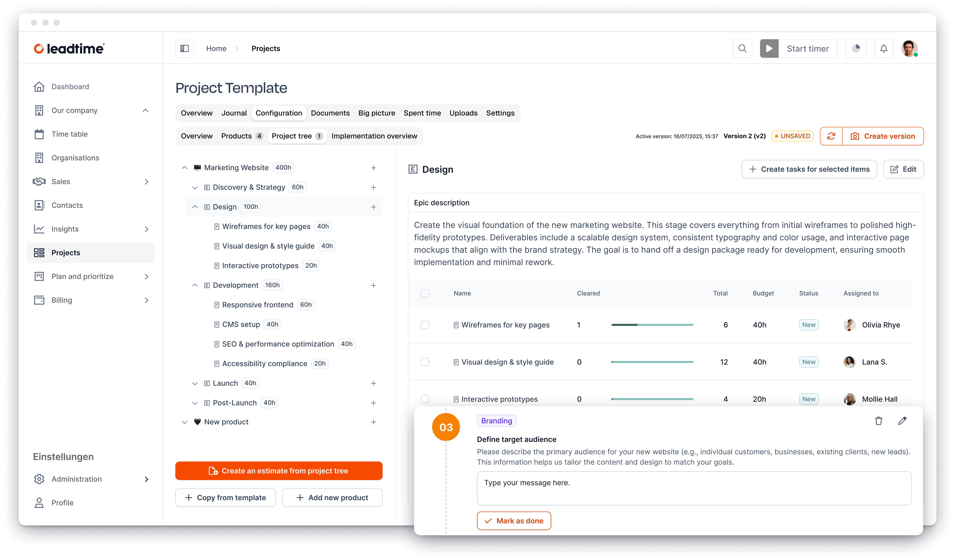
Task: Click the refresh version sync icon
Action: 831,136
